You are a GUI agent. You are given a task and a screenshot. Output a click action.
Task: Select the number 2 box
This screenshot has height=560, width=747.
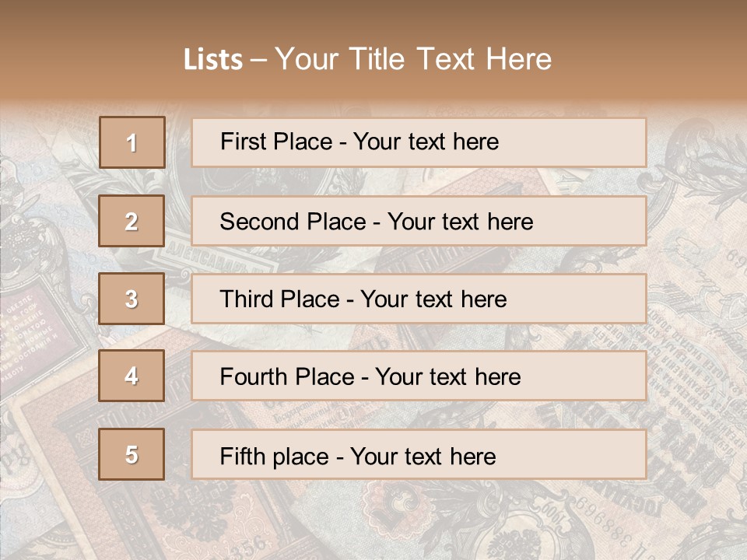point(132,221)
